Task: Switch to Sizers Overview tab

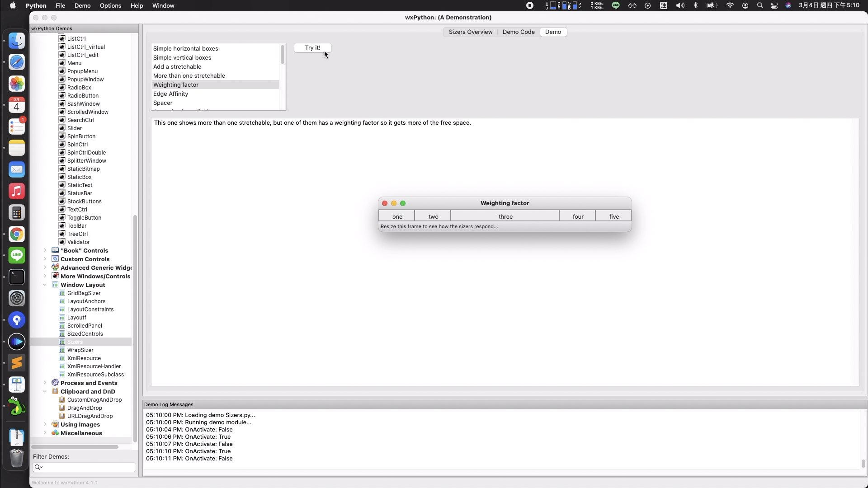Action: [470, 32]
